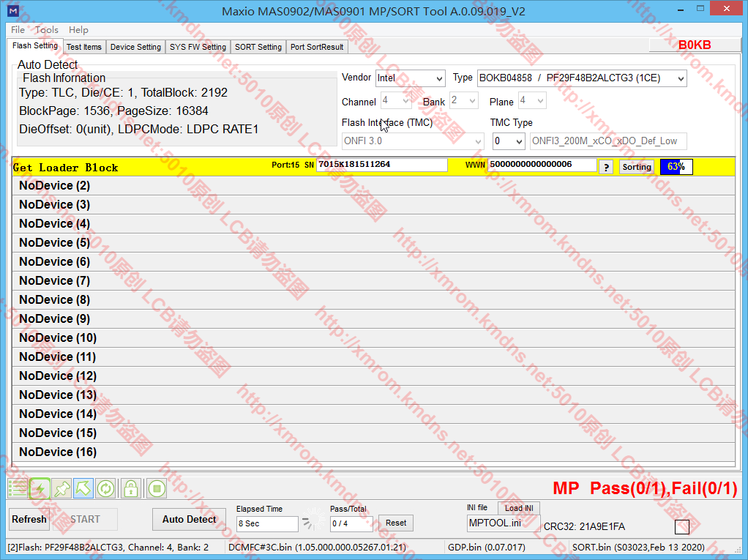Open the Vendor dropdown showing Intel

click(410, 78)
